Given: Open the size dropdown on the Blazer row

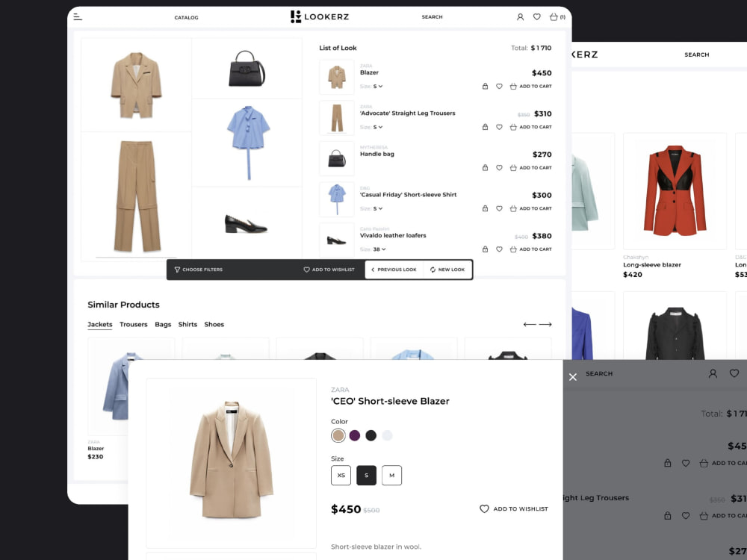Looking at the screenshot, I should coord(378,86).
